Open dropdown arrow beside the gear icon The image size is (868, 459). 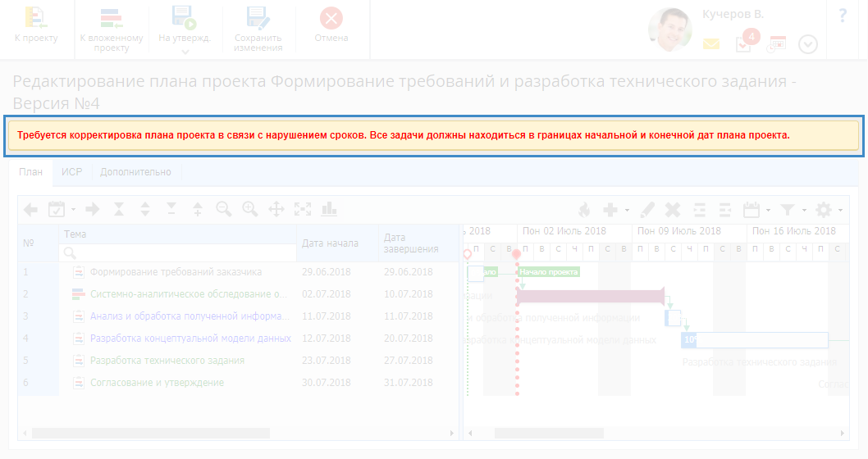(840, 210)
